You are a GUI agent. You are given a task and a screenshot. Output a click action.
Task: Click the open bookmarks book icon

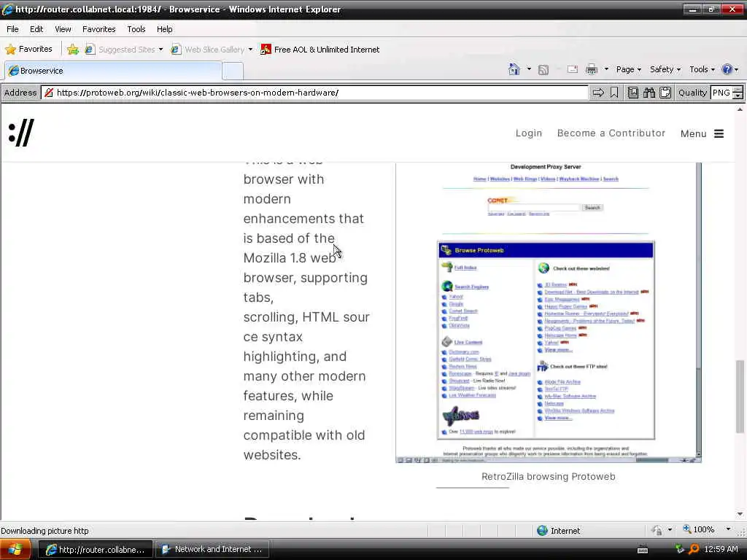633,93
